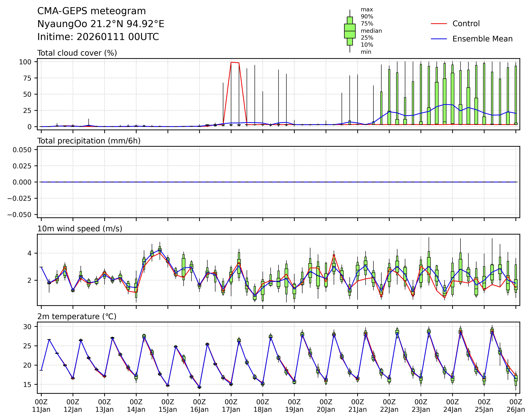Click the 30 tick on temperature axis
The width and height of the screenshot is (532, 420).
(x=27, y=327)
